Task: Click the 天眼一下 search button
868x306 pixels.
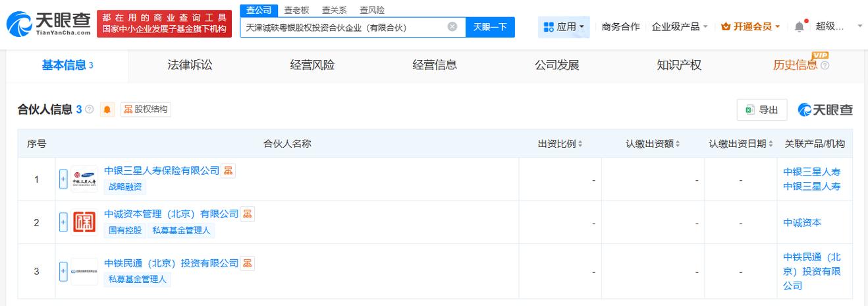Action: coord(490,27)
